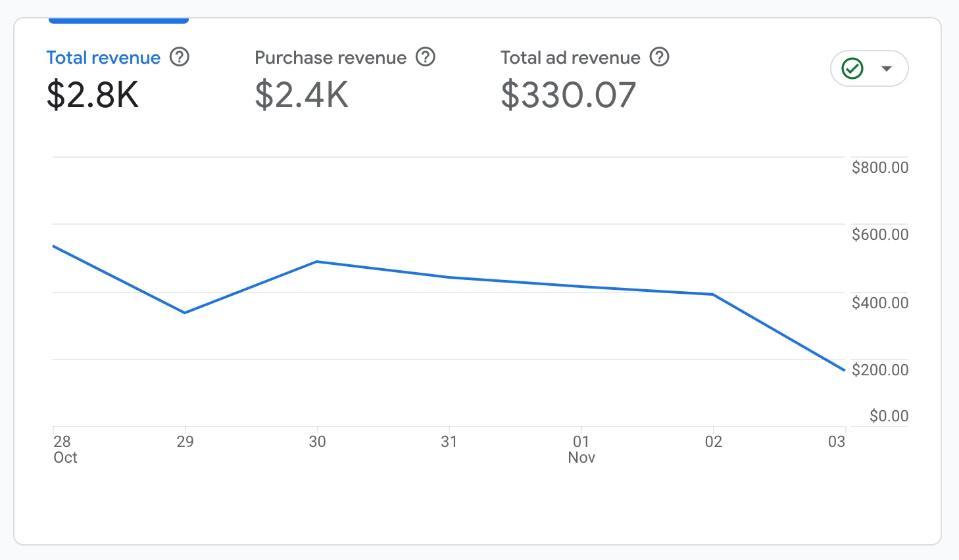Viewport: 959px width, 560px height.
Task: Switch to the Total ad revenue label
Action: point(570,58)
